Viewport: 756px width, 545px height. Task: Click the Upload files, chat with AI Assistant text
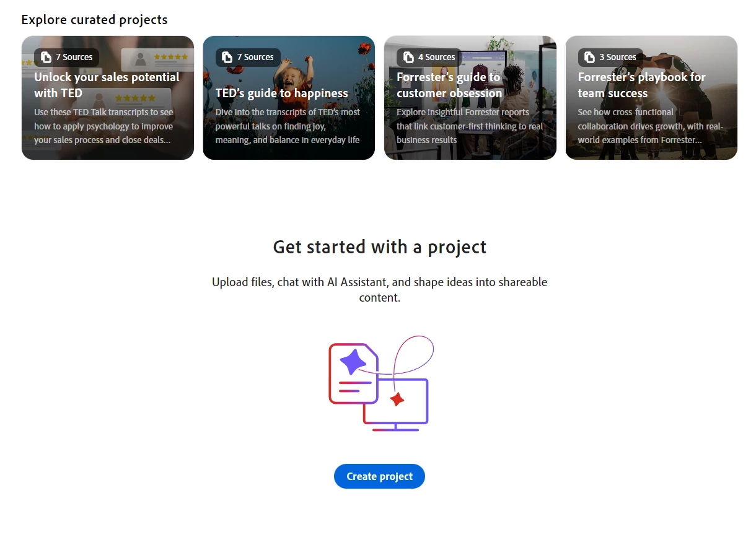(380, 290)
